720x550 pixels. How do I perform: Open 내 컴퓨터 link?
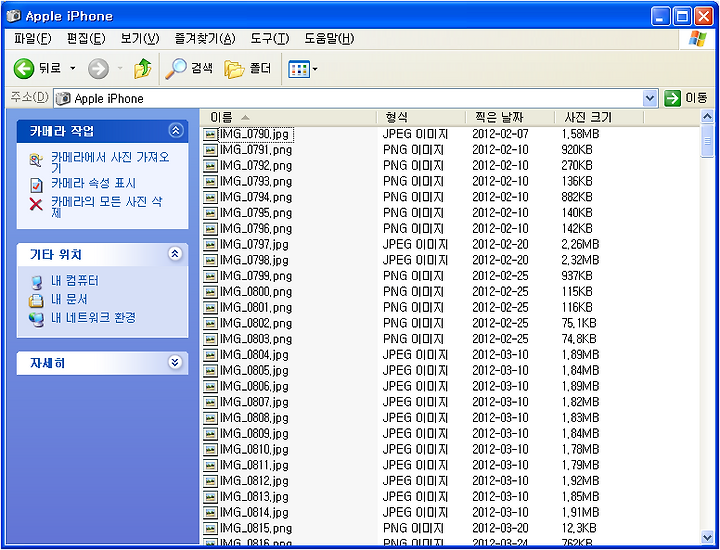point(74,281)
